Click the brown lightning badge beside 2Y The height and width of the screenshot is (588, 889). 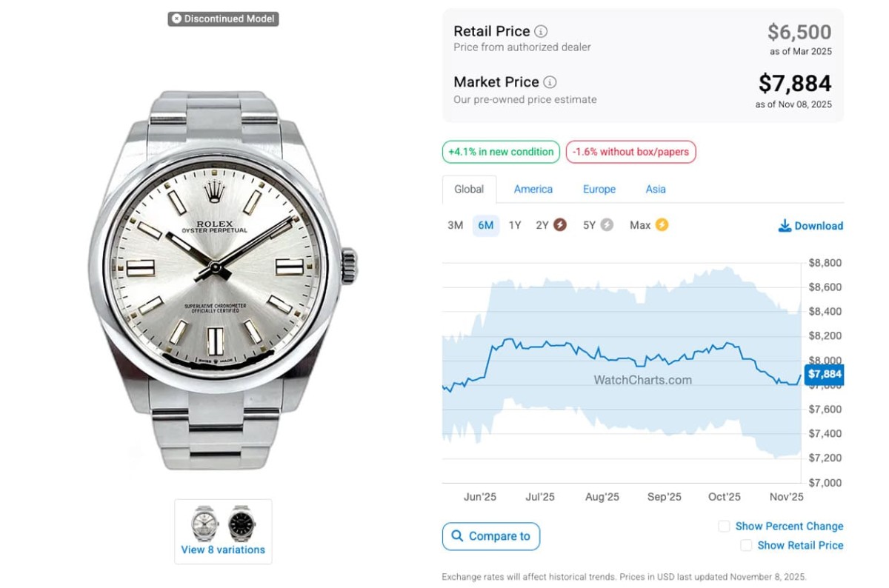click(560, 225)
